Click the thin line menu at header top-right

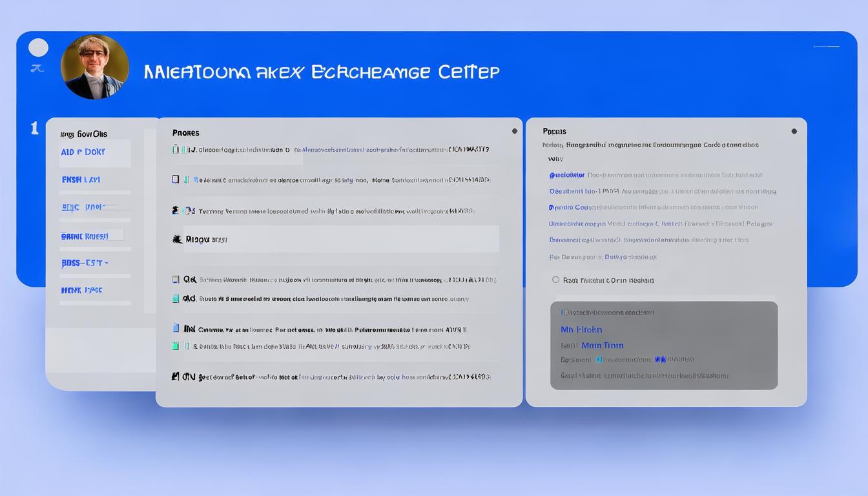point(826,46)
